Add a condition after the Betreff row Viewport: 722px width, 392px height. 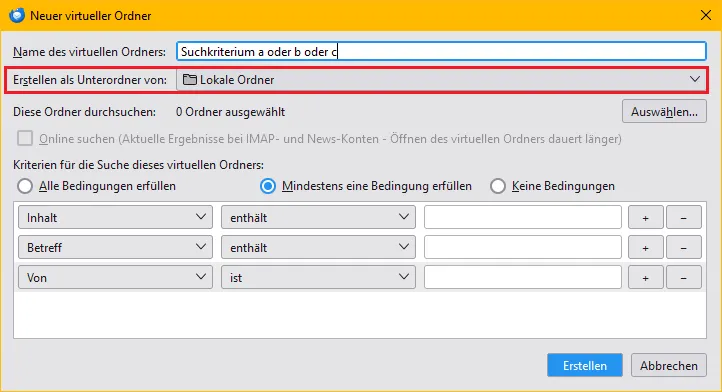click(x=646, y=247)
